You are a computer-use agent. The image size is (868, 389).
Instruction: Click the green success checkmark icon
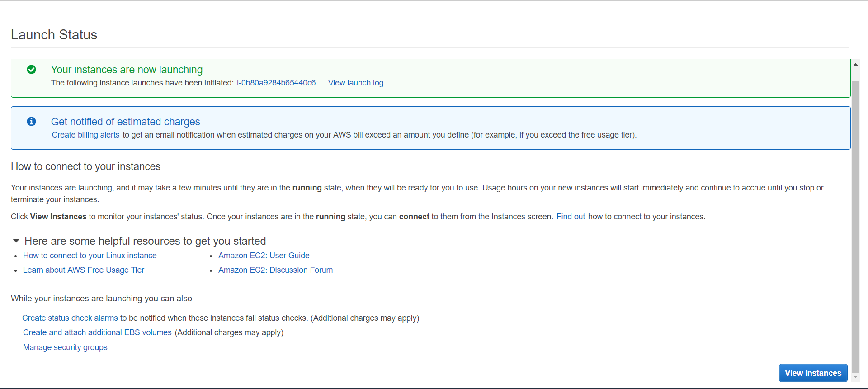pyautogui.click(x=31, y=70)
